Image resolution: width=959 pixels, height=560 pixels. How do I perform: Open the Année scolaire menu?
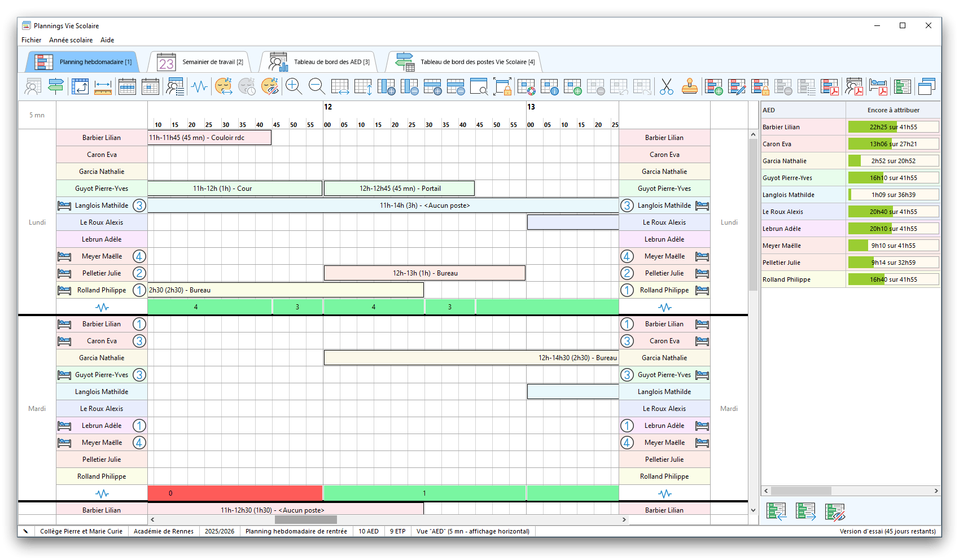[x=71, y=40]
